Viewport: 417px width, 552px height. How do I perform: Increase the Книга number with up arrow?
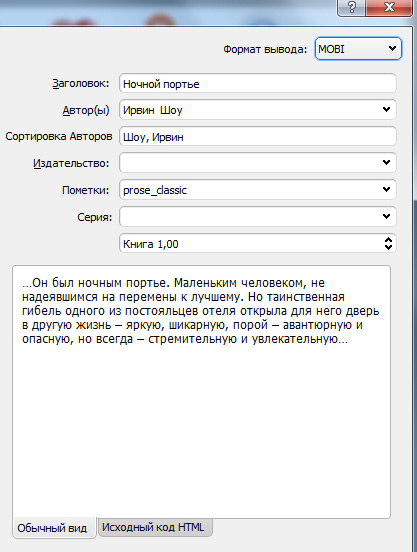(388, 239)
